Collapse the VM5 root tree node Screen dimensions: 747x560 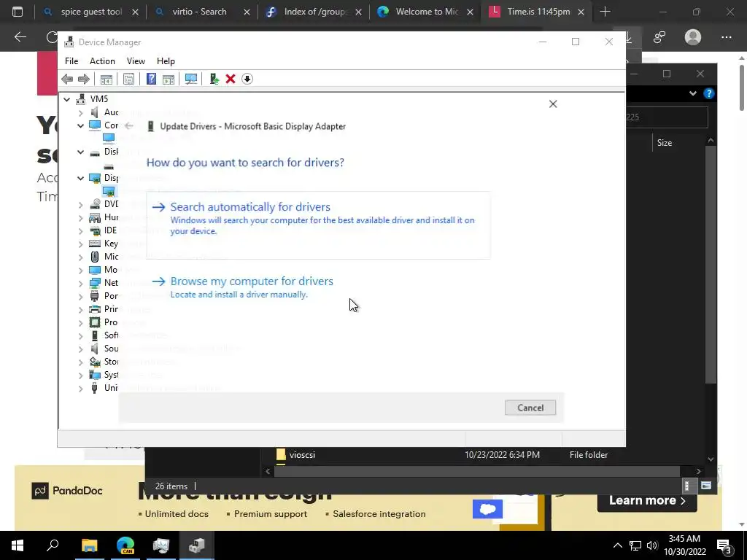pos(66,99)
